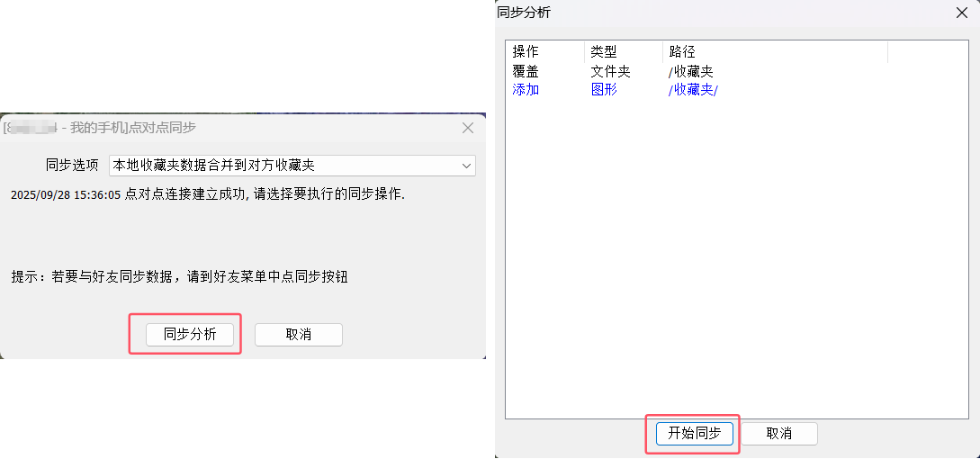Click the blue /收藏夹/ path entry
980x459 pixels.
pos(693,89)
